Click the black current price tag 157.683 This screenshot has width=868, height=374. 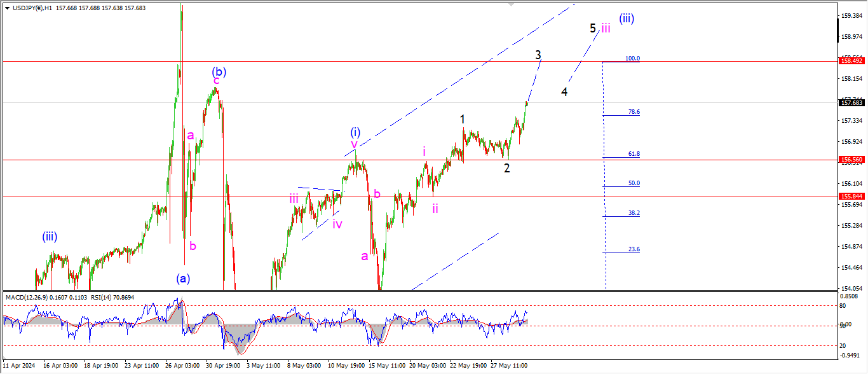pos(851,102)
